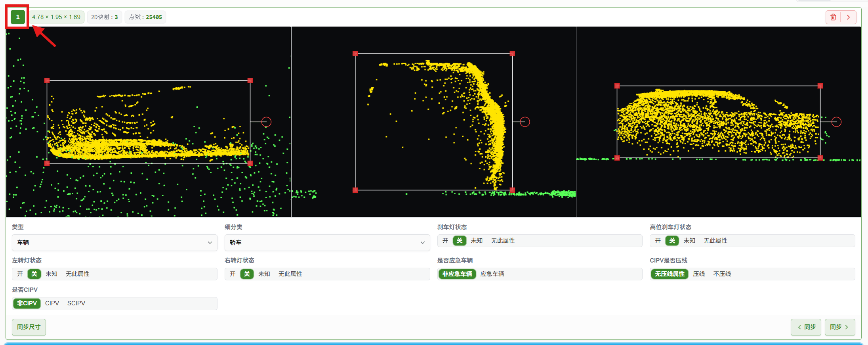Viewport: 868px width, 345px height.
Task: Click rotation handle circle in left point cloud view
Action: [x=266, y=122]
